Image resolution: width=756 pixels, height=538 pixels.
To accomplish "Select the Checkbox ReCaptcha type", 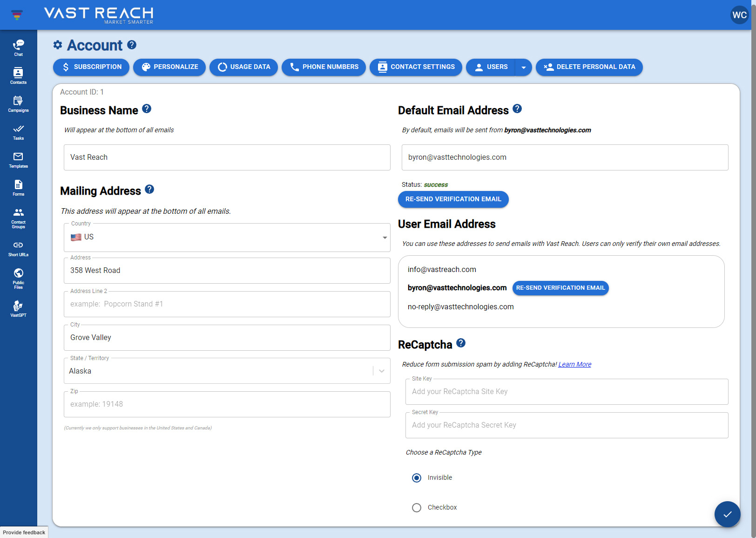I will pos(417,508).
